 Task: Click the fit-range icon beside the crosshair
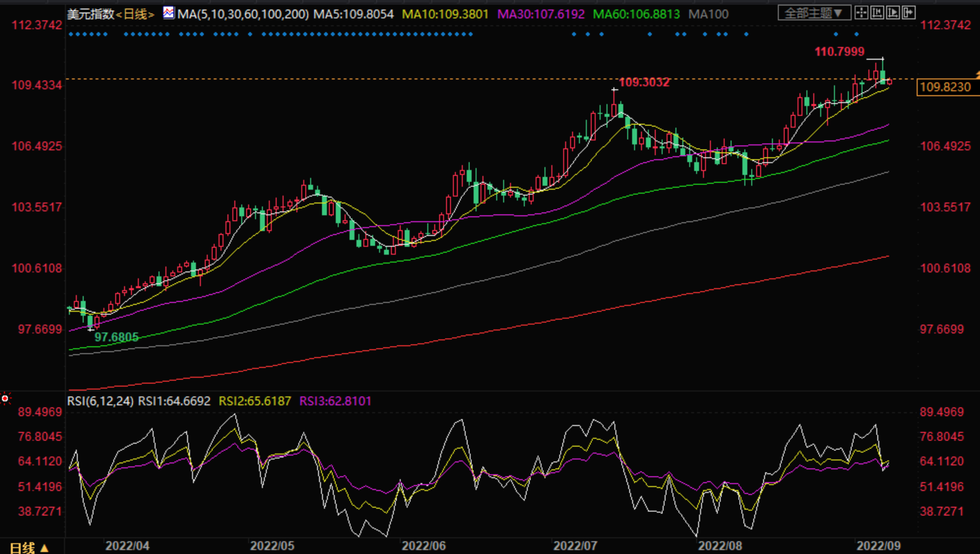[877, 12]
